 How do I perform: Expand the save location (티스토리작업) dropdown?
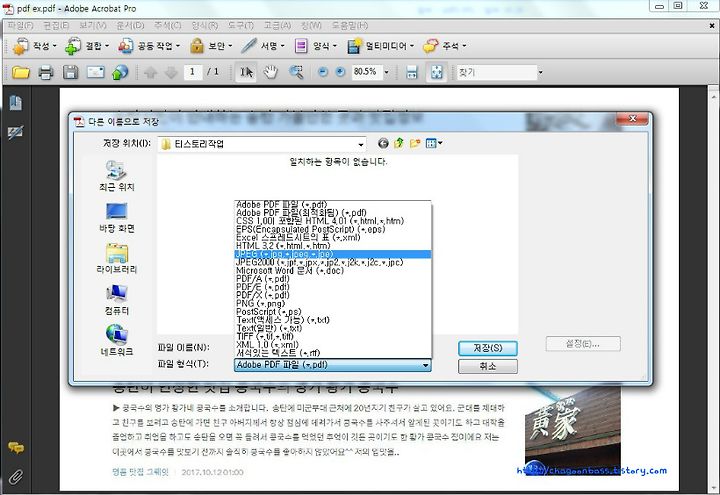point(361,144)
